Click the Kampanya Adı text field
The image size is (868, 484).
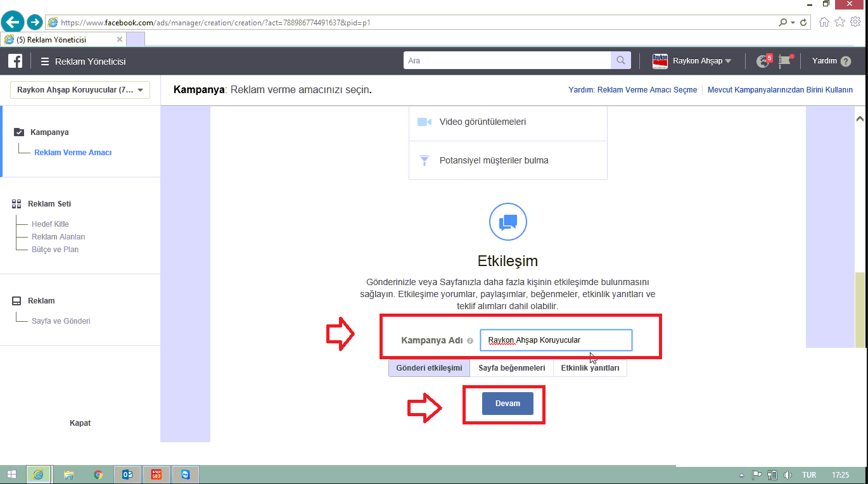(556, 340)
